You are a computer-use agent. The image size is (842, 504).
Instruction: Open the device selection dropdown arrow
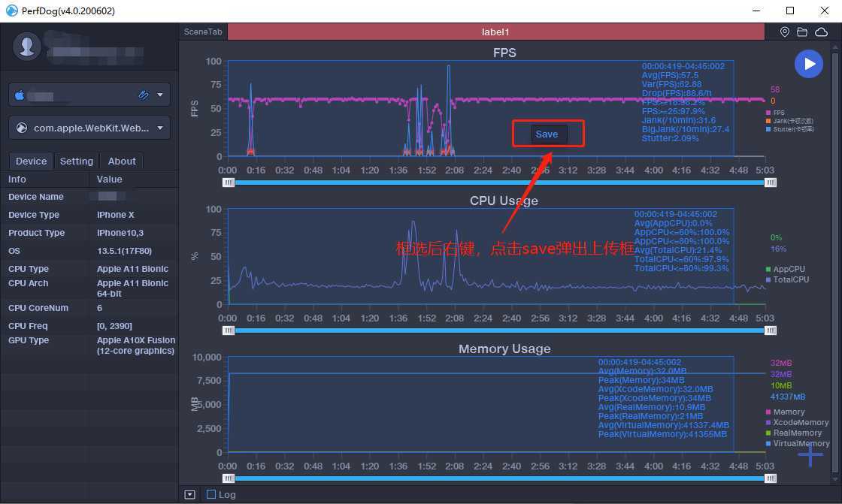pos(160,95)
